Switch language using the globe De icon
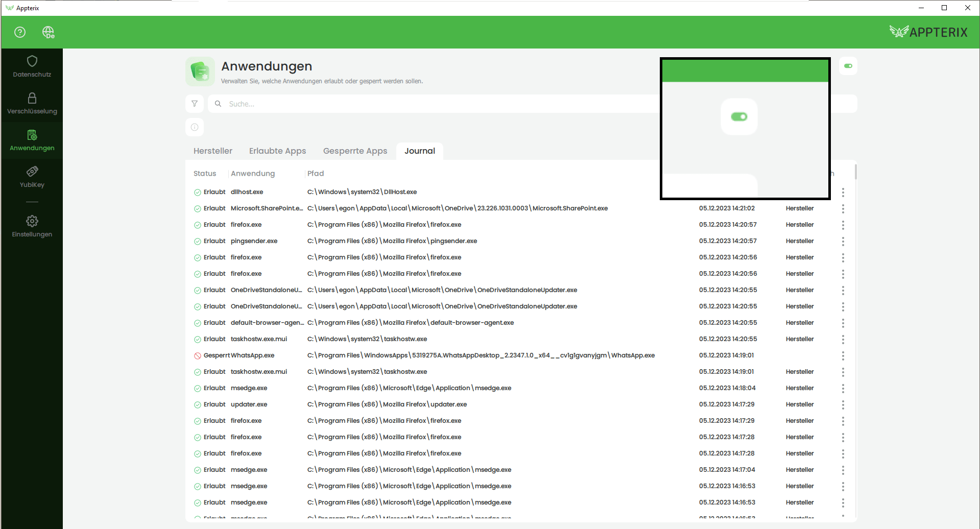The image size is (980, 529). point(48,32)
